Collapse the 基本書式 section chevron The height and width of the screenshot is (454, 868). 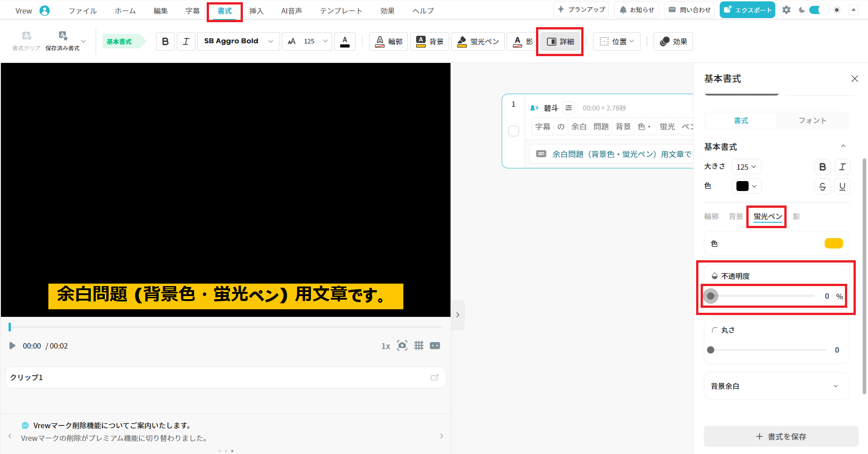(843, 146)
